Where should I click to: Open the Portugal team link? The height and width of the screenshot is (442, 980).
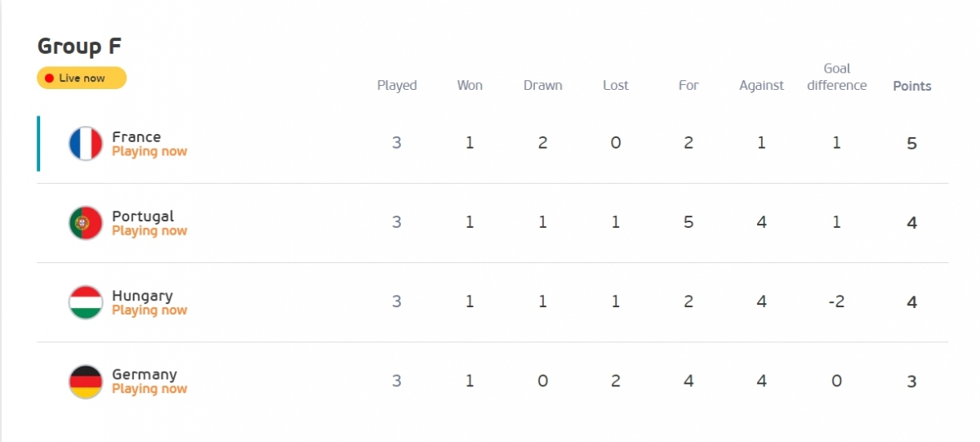tap(143, 216)
